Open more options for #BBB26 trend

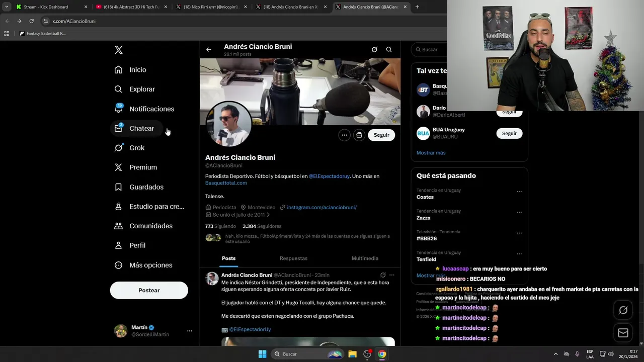click(x=519, y=233)
